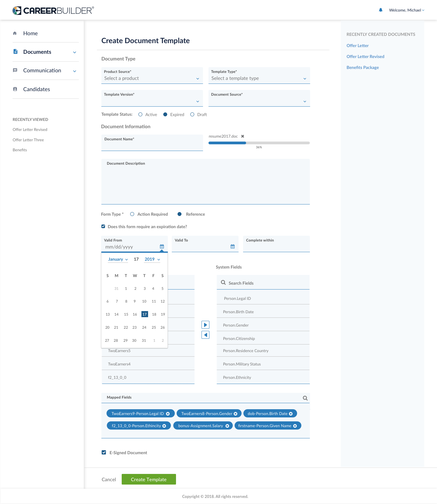The height and width of the screenshot is (504, 437).
Task: Click the Candidates badge icon
Action: (15, 89)
